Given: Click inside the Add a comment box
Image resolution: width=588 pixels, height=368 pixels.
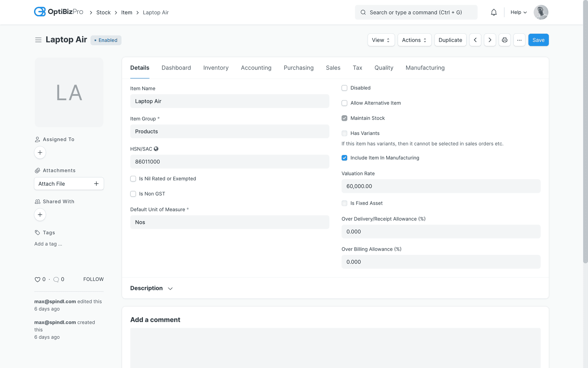Looking at the screenshot, I should (335, 348).
